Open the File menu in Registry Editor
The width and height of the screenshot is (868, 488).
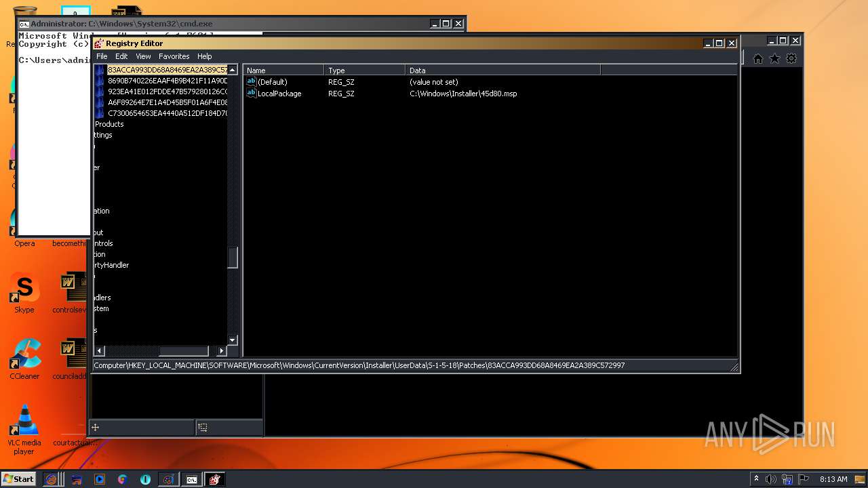point(102,56)
